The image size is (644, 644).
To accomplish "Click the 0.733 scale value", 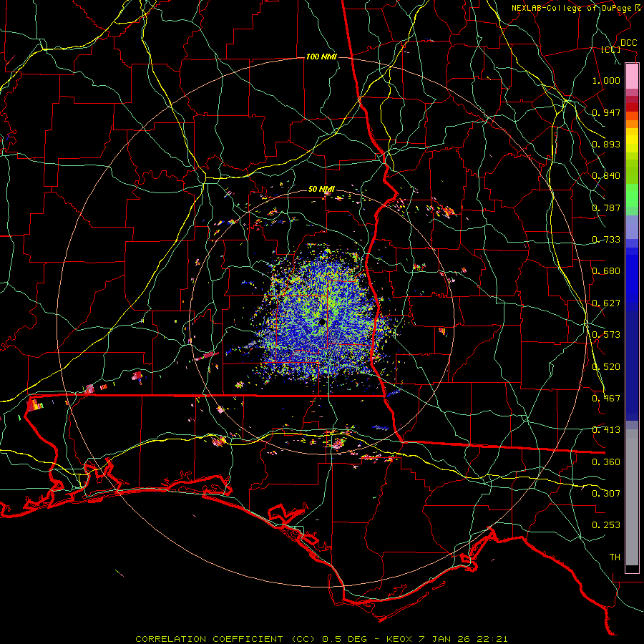I will pyautogui.click(x=606, y=240).
